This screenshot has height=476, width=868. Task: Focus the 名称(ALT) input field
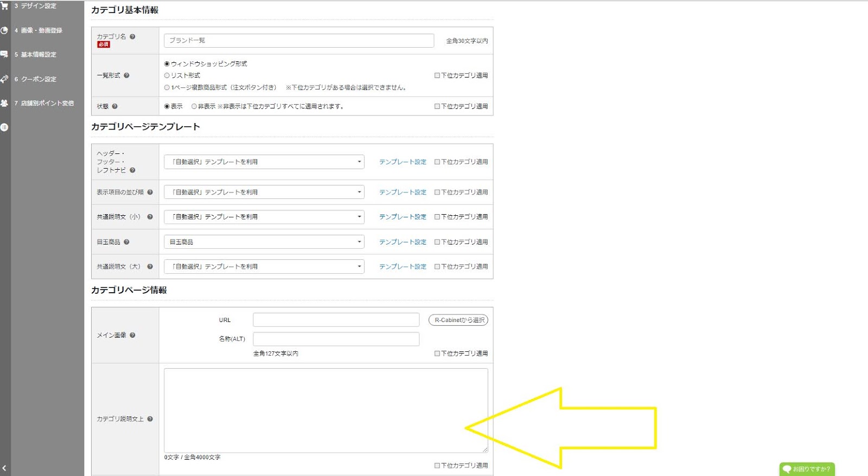click(x=336, y=339)
